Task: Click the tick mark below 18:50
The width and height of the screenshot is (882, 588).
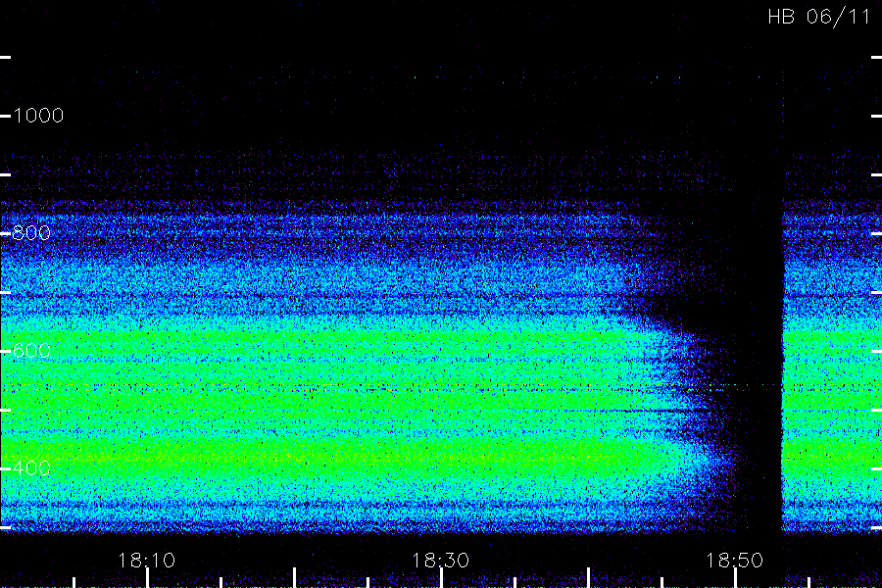Action: coord(735,578)
